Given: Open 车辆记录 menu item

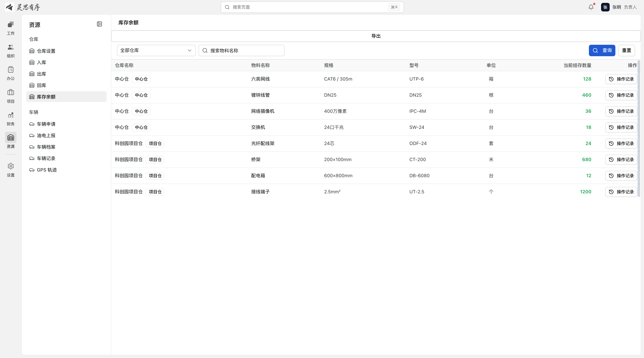Looking at the screenshot, I should click(66, 159).
